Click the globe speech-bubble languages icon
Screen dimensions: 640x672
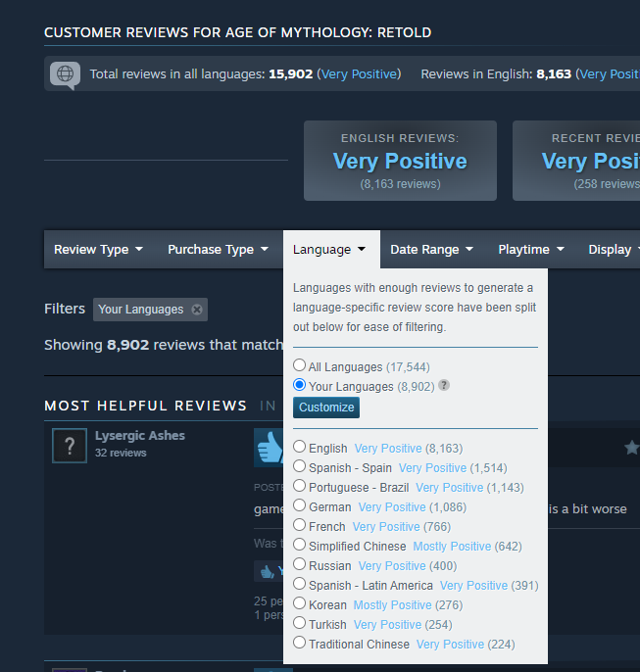(65, 75)
